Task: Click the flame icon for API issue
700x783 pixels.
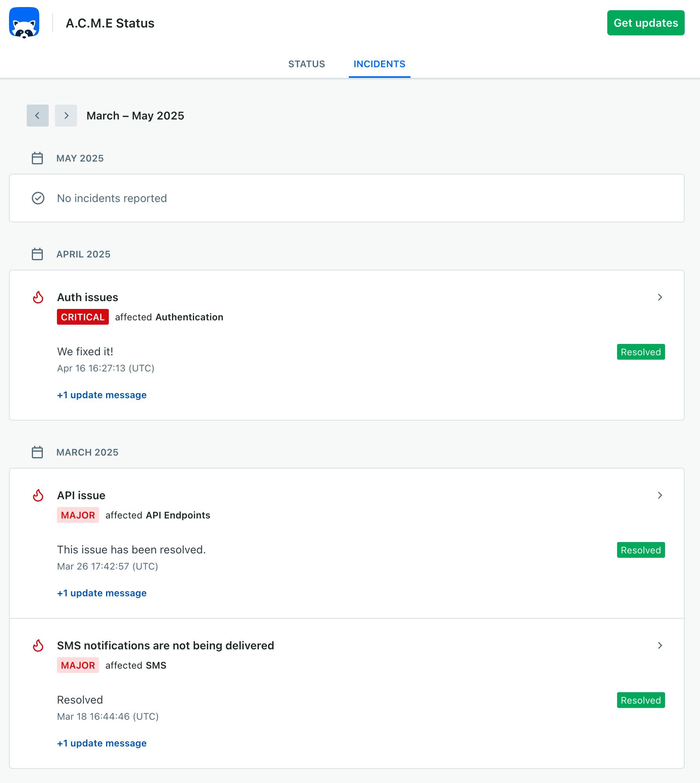Action: tap(38, 495)
